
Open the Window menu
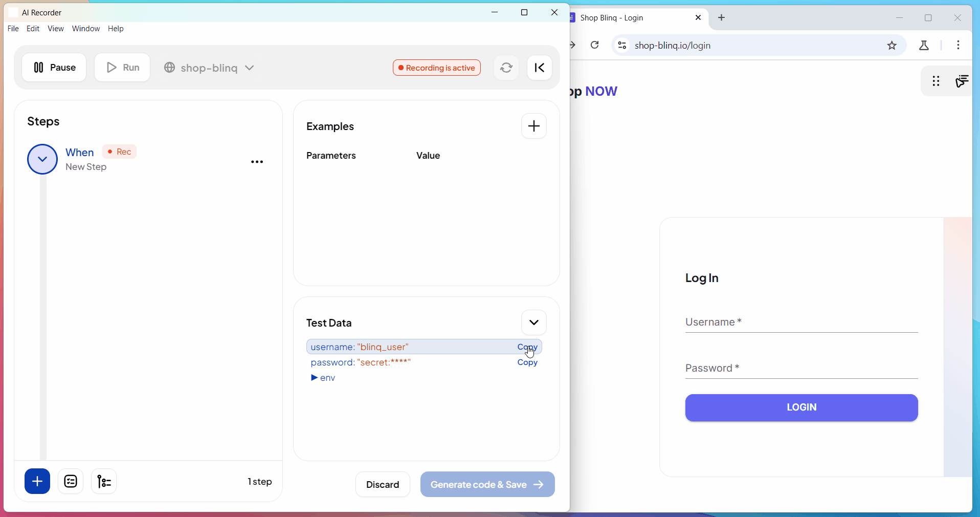[x=86, y=29]
